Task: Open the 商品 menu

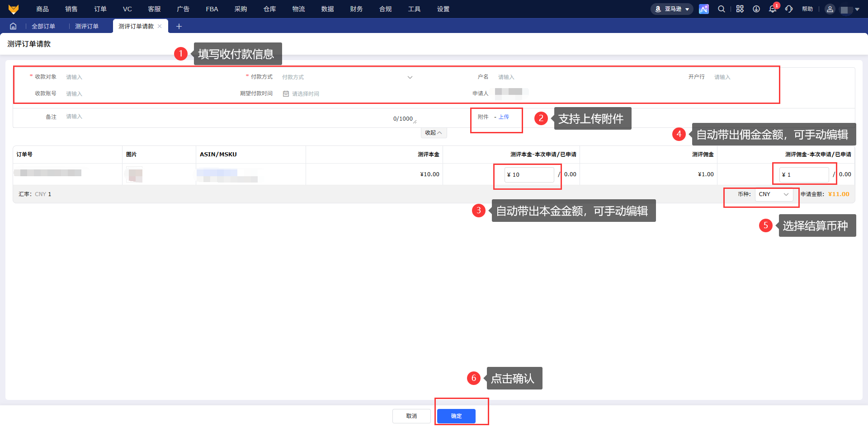Action: coord(42,9)
